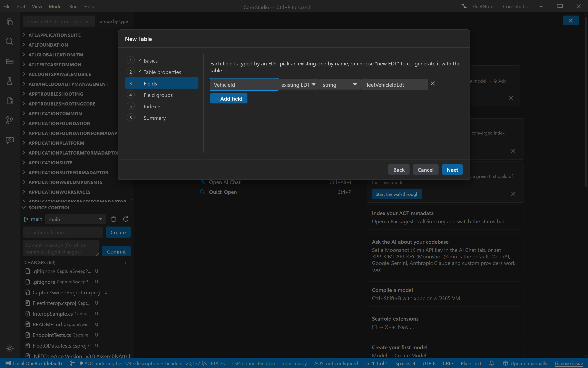Click the new branch name input
588x368 pixels.
click(x=63, y=232)
